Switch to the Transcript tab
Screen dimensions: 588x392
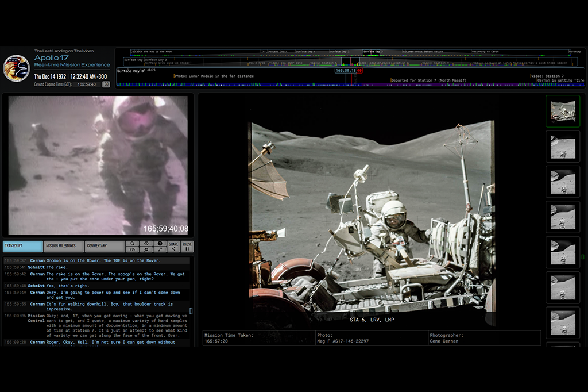(x=22, y=246)
